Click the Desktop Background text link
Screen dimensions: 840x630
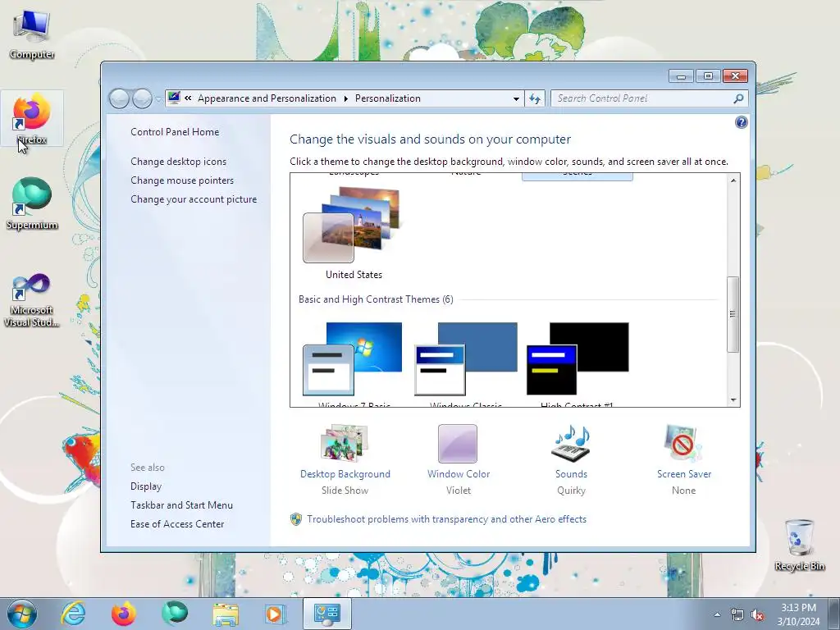pyautogui.click(x=345, y=473)
